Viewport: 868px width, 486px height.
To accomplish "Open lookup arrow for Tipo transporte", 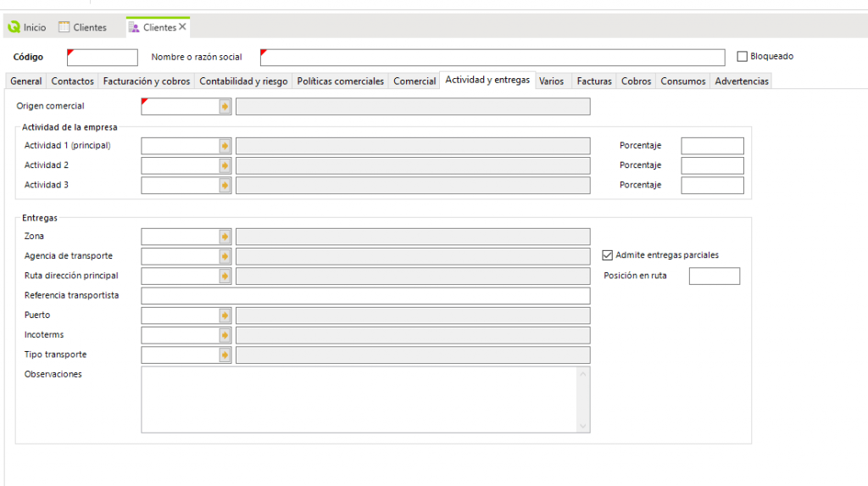I will point(225,355).
